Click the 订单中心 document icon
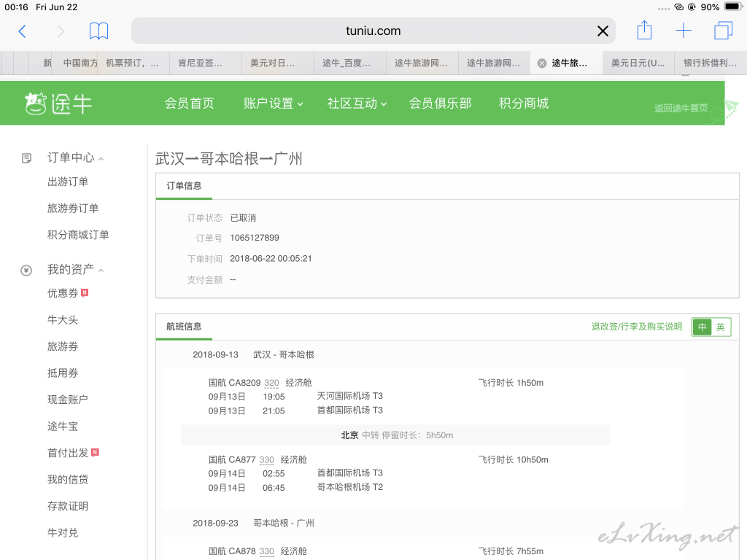This screenshot has height=560, width=747. (x=27, y=158)
